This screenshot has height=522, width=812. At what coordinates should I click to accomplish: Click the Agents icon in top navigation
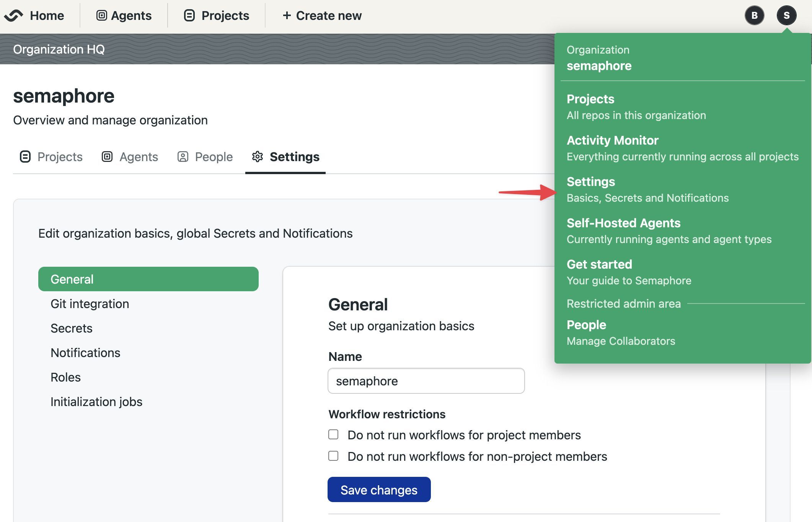point(101,16)
